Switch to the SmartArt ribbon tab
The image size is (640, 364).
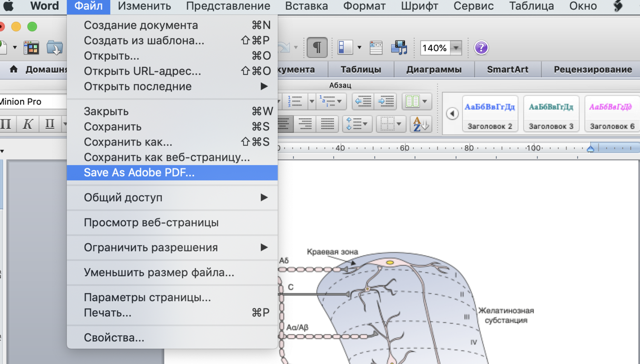click(x=507, y=69)
